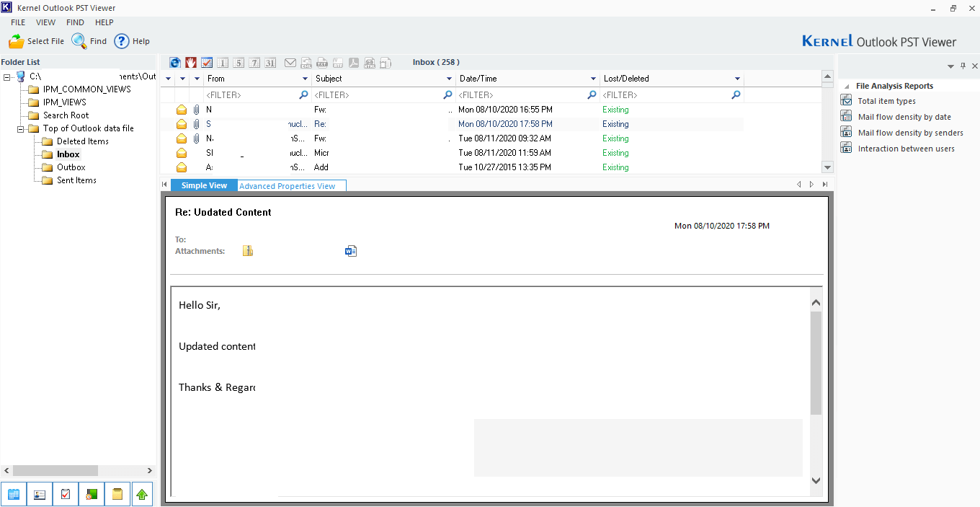Click search icon in Subject filter
Viewport: 980px width, 507px height.
(447, 94)
